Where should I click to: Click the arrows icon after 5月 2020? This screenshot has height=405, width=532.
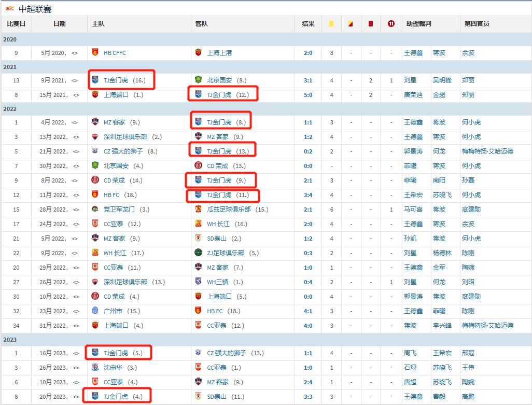coord(75,53)
